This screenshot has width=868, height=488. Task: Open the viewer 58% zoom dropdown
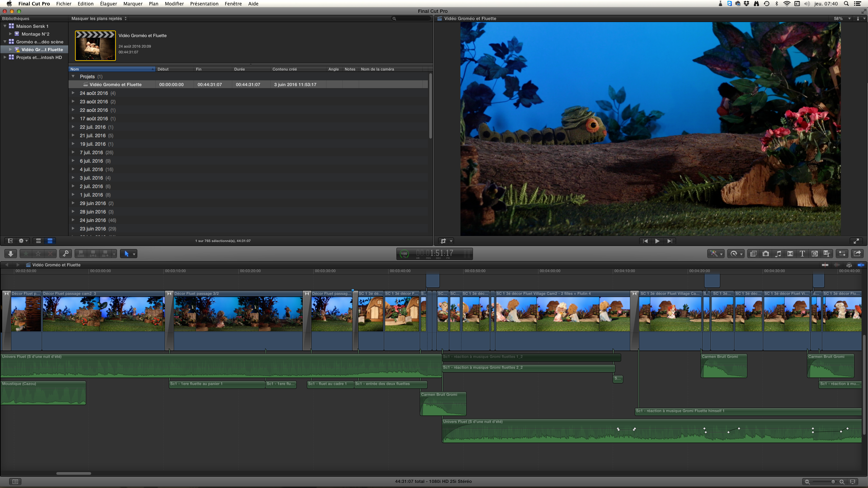842,19
